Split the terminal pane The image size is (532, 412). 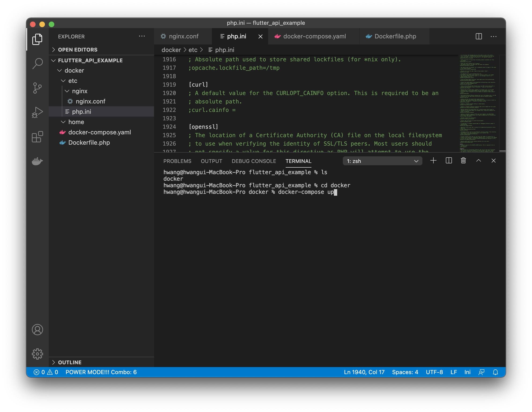[x=449, y=161]
